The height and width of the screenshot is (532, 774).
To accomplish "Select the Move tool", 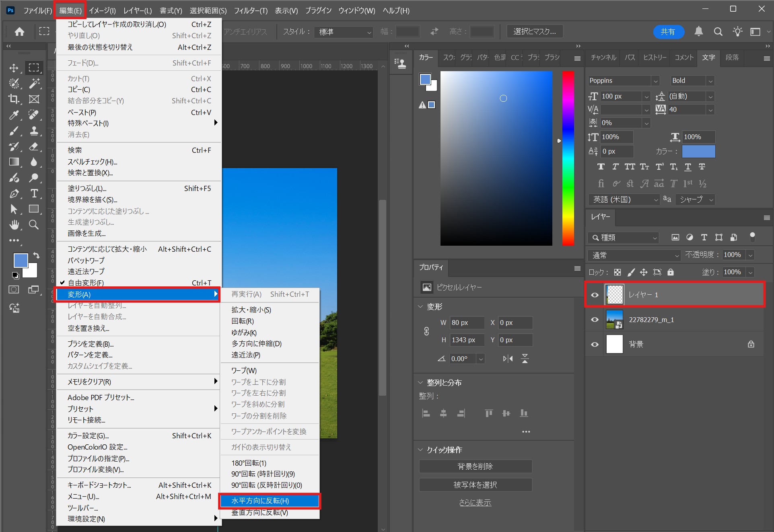I will point(14,68).
